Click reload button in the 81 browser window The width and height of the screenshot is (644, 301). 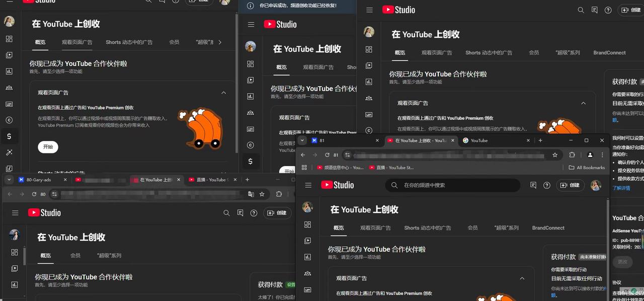click(327, 155)
